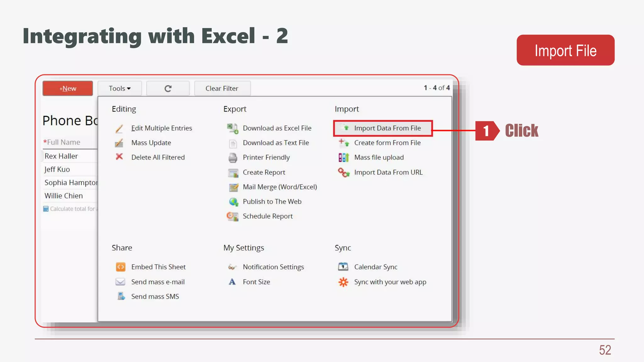Image resolution: width=644 pixels, height=362 pixels.
Task: Click the Sync with your web app icon
Action: pos(343,282)
